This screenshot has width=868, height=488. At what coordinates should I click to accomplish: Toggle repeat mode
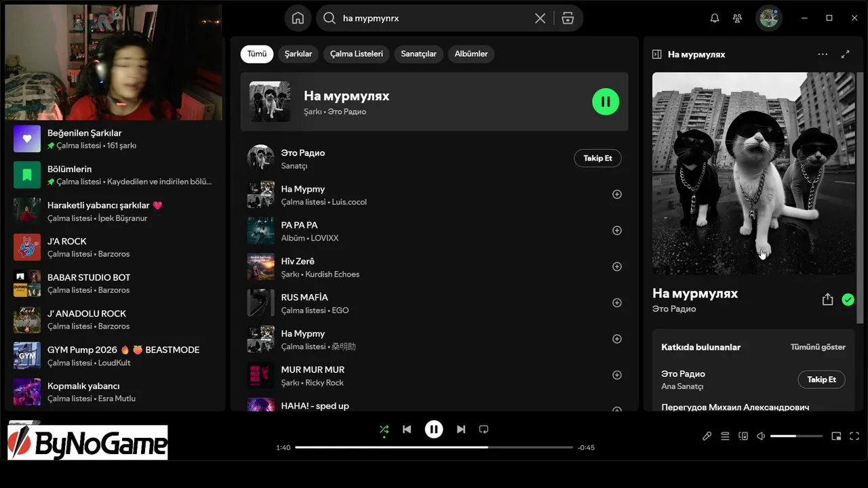coord(484,429)
